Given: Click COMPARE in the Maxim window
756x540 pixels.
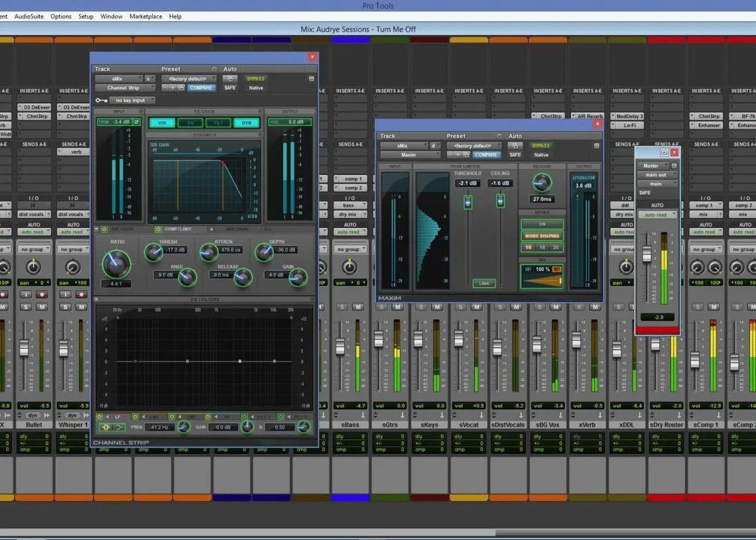Looking at the screenshot, I should (x=486, y=154).
